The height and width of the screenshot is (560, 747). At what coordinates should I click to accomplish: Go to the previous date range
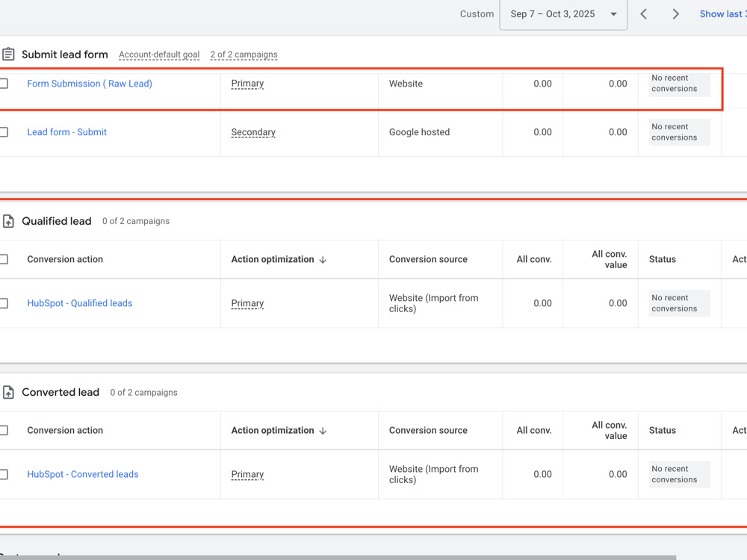coord(644,14)
